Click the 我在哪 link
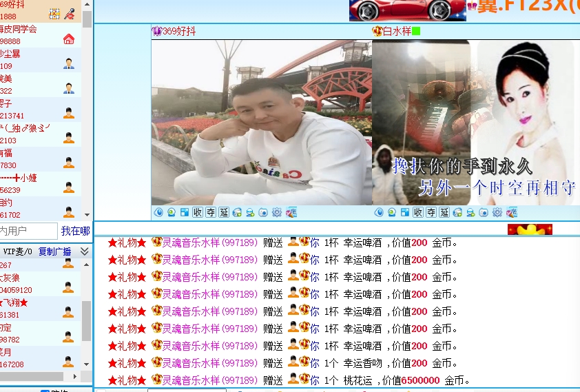This screenshot has height=392, width=580. click(75, 231)
